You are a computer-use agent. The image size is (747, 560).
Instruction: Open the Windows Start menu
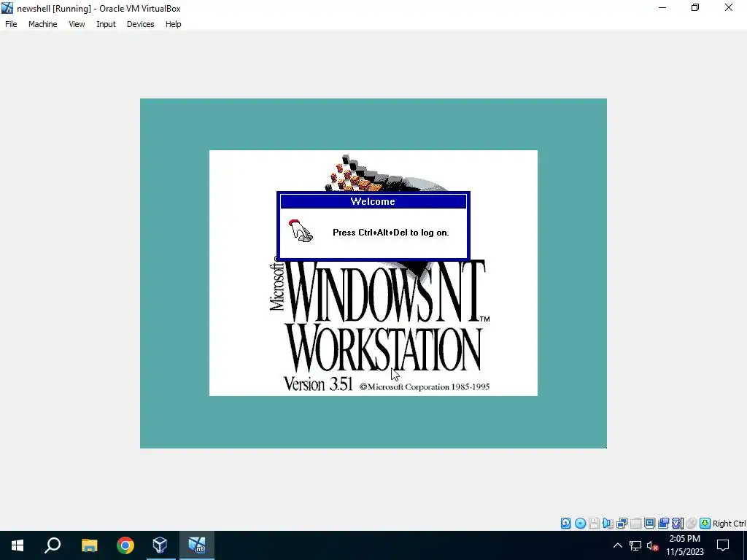tap(18, 545)
